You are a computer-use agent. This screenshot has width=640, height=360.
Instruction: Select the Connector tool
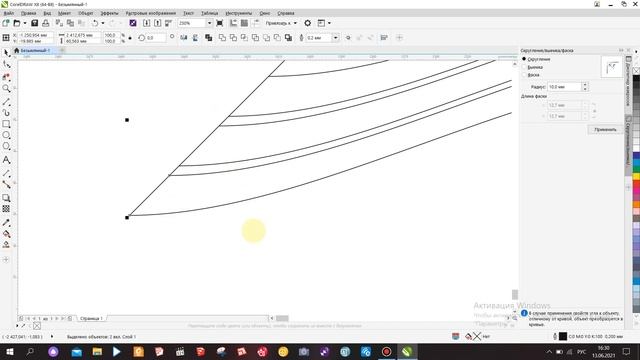[6, 185]
